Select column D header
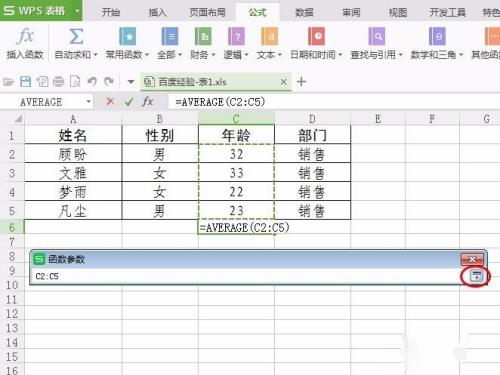 312,119
